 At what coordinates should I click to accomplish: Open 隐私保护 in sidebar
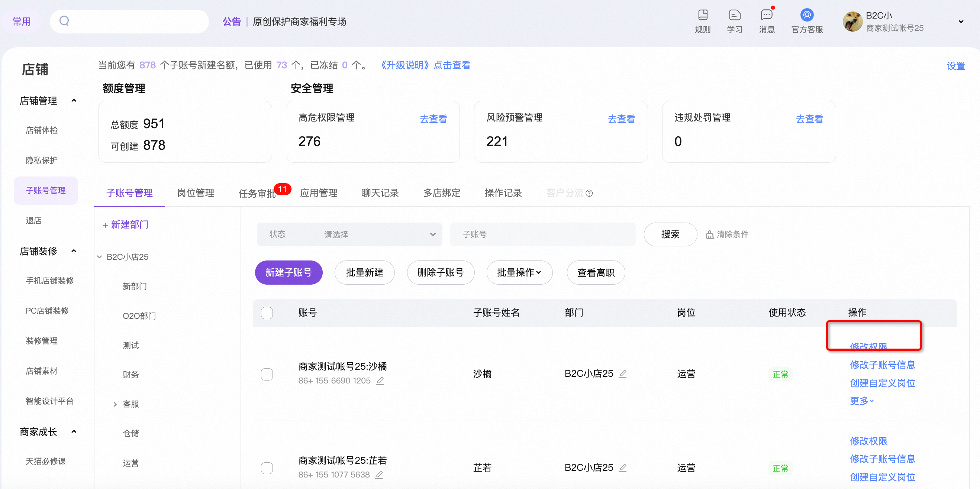click(42, 161)
